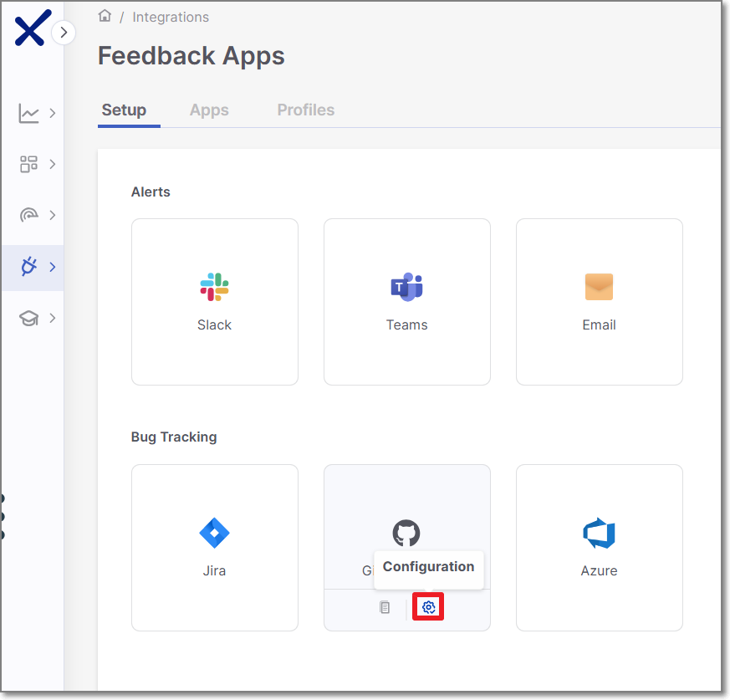Open GitHub configuration gear icon

pyautogui.click(x=428, y=607)
